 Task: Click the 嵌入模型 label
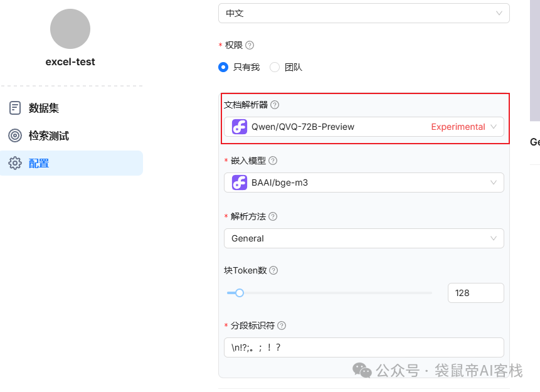pyautogui.click(x=248, y=161)
